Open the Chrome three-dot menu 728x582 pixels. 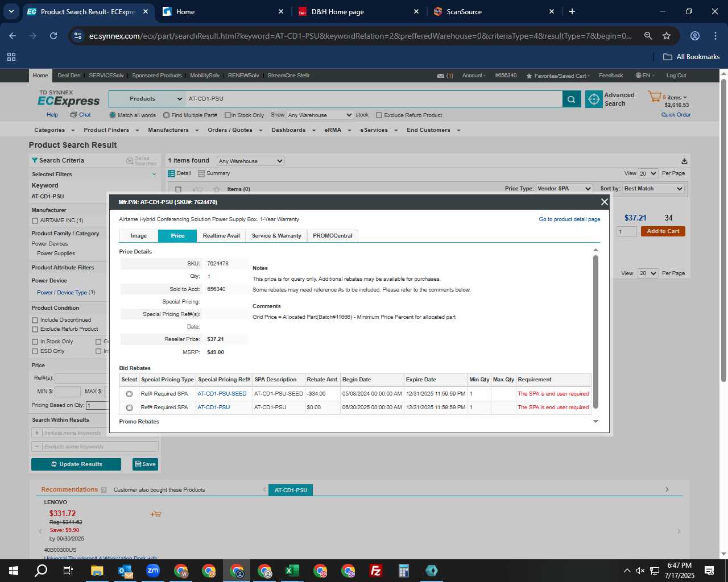click(715, 36)
